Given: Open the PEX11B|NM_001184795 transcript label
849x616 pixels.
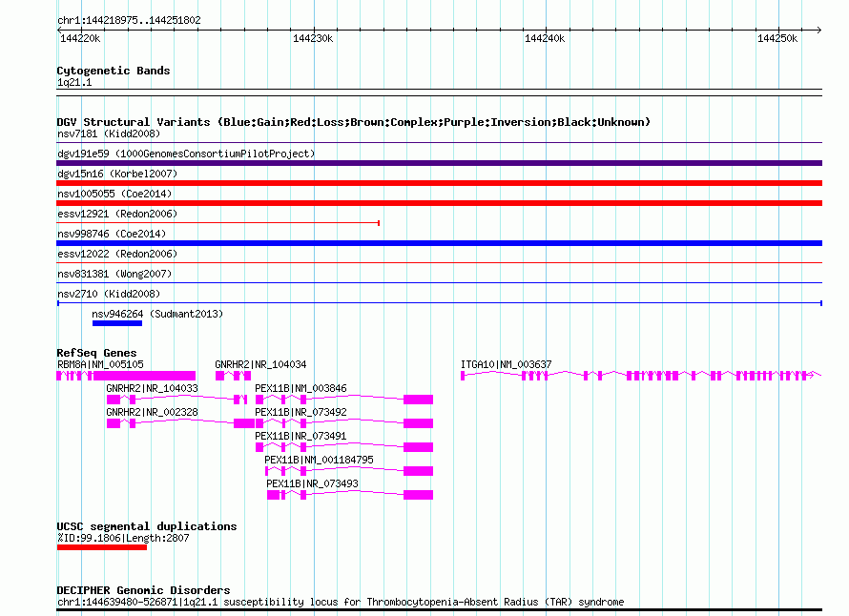Looking at the screenshot, I should tap(319, 460).
